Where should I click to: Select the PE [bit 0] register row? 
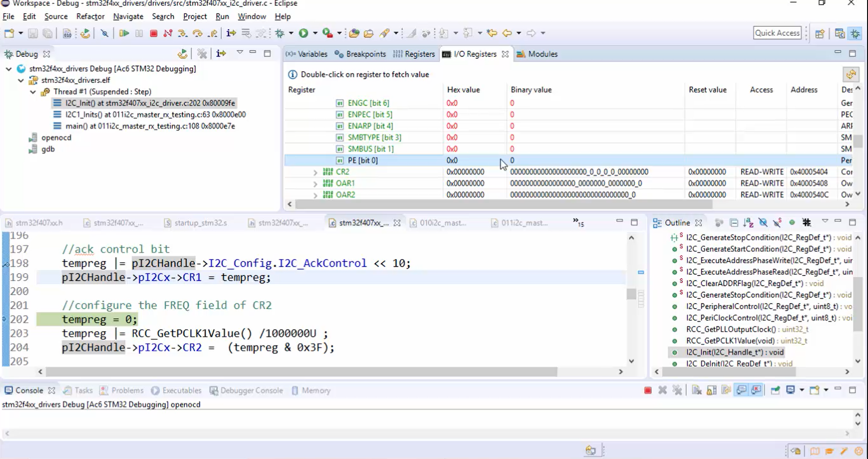pos(561,160)
